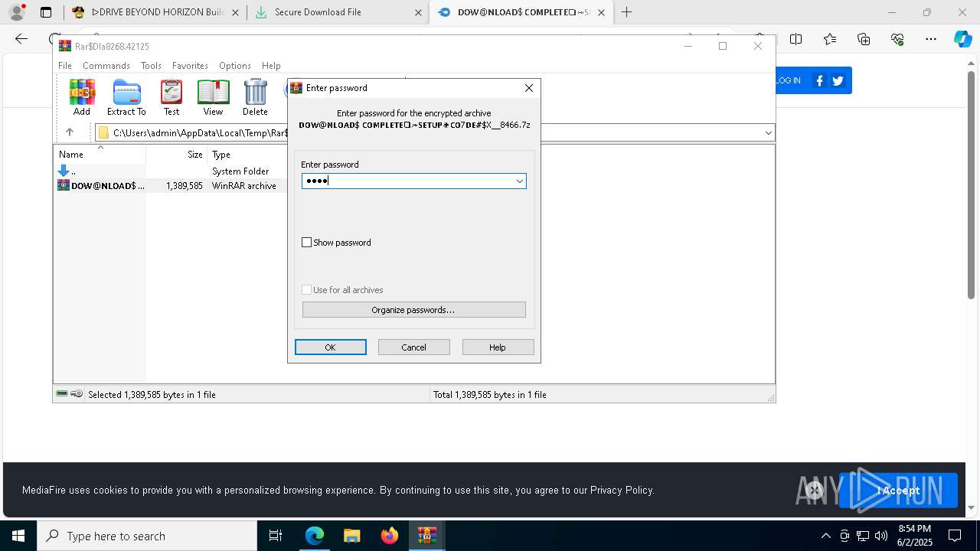
Task: Click the Extract To toolbar icon
Action: (x=126, y=97)
